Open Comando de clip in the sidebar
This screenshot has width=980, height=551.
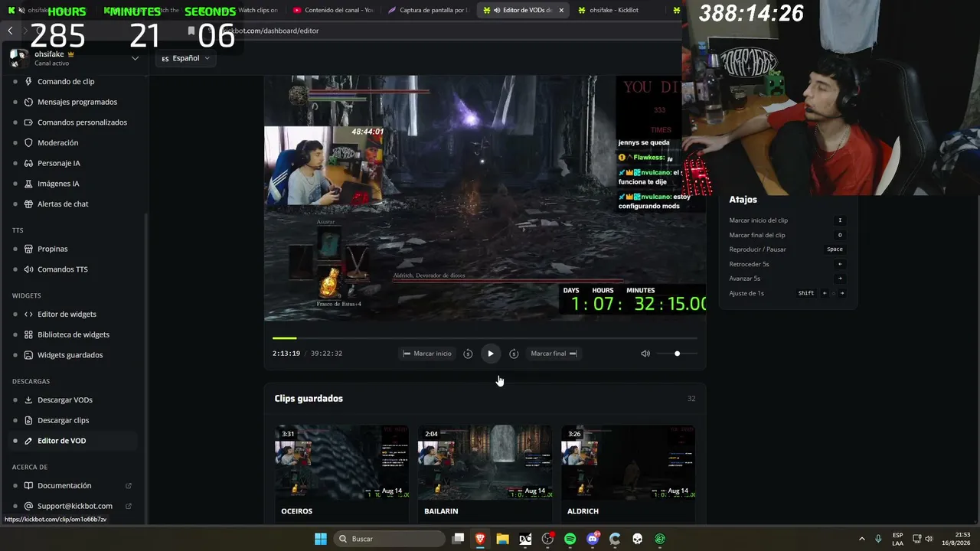(66, 82)
